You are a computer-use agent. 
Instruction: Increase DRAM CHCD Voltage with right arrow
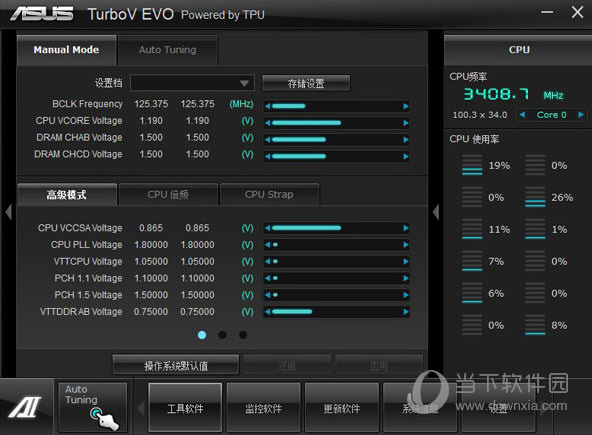click(406, 156)
